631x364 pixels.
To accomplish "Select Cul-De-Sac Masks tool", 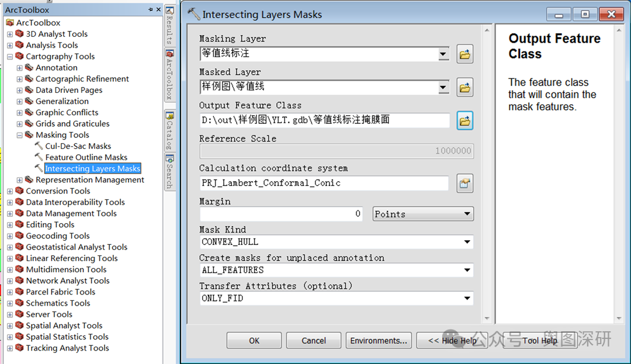I will point(78,146).
